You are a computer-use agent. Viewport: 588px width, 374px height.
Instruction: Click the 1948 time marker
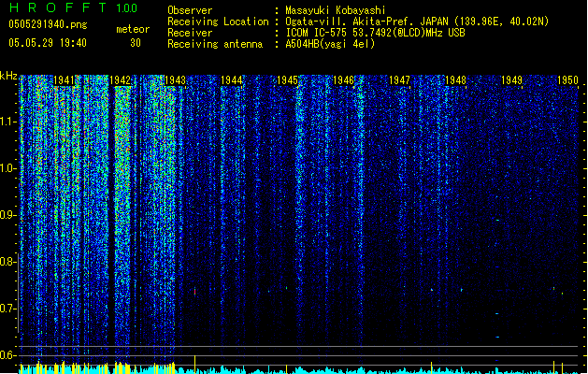coord(455,80)
